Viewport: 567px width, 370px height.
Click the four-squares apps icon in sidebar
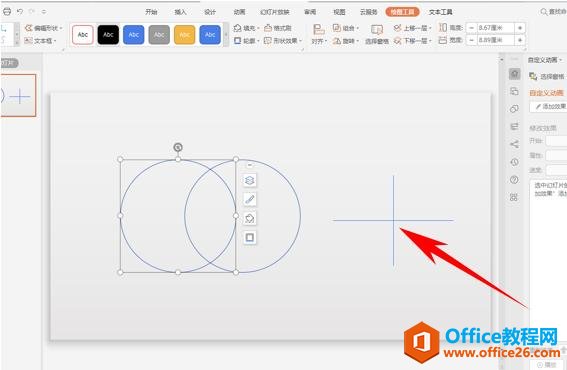pos(514,197)
